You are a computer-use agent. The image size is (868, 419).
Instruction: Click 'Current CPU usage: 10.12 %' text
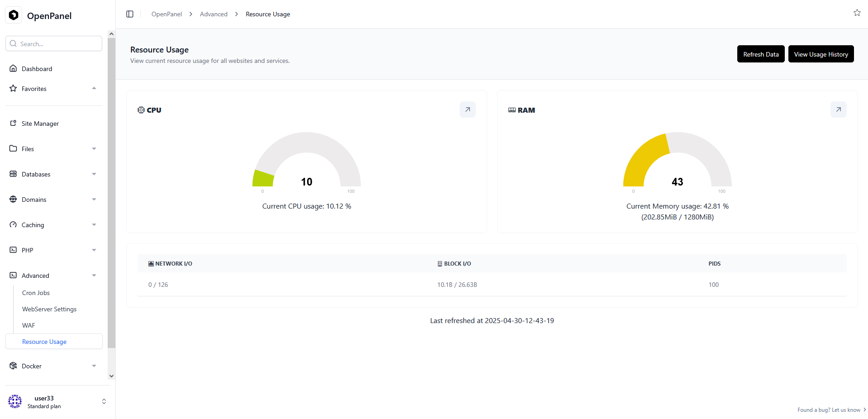pyautogui.click(x=307, y=206)
